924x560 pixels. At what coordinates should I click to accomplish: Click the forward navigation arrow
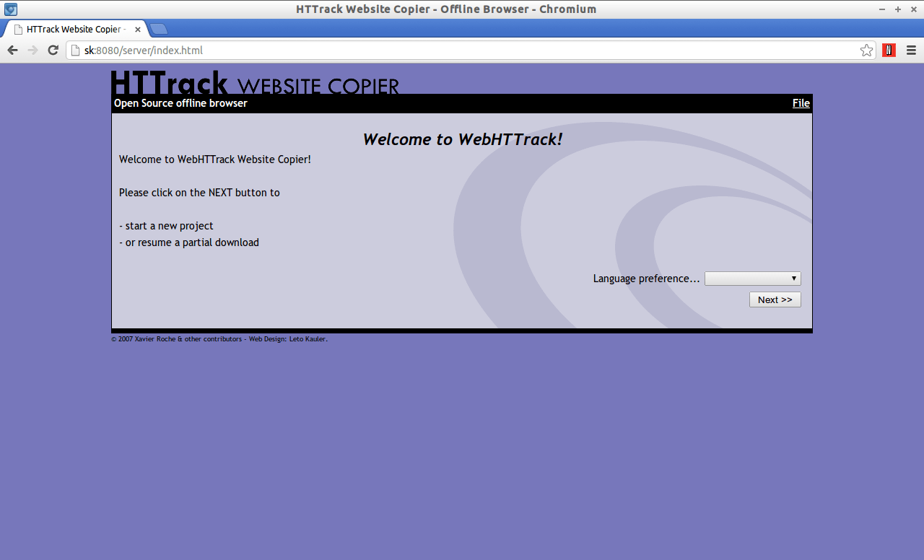(x=32, y=50)
